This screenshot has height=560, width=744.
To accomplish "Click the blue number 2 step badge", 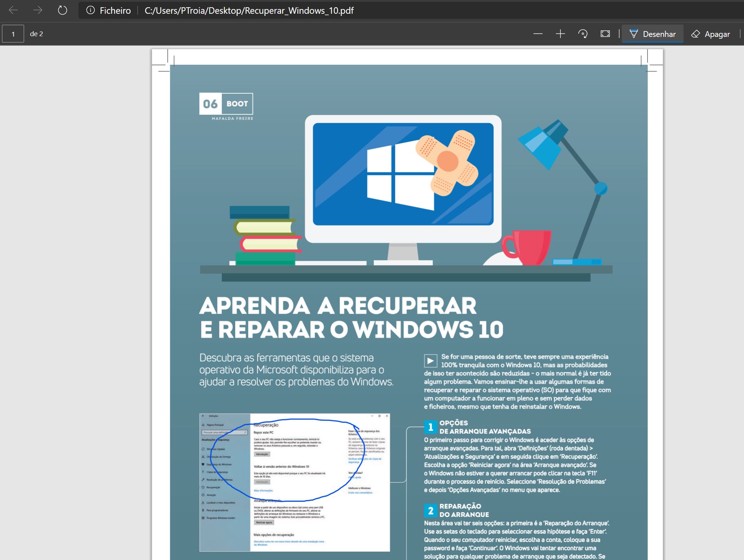I will click(x=430, y=510).
